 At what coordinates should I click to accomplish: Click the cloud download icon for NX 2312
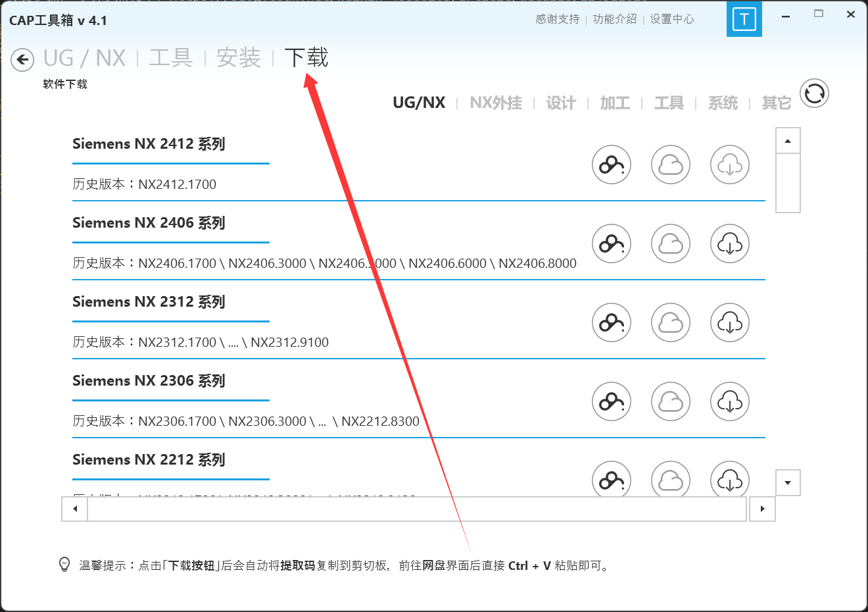point(730,322)
